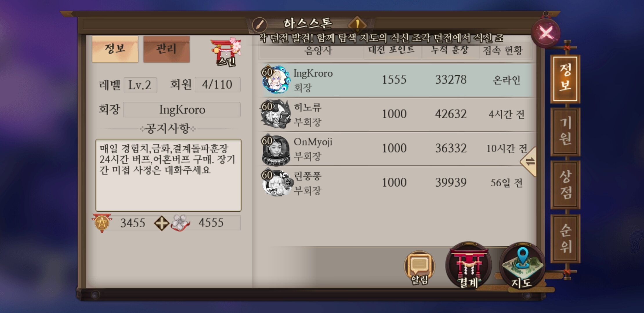Tap the pentagram medal funds icon
The height and width of the screenshot is (313, 644).
pos(102,223)
